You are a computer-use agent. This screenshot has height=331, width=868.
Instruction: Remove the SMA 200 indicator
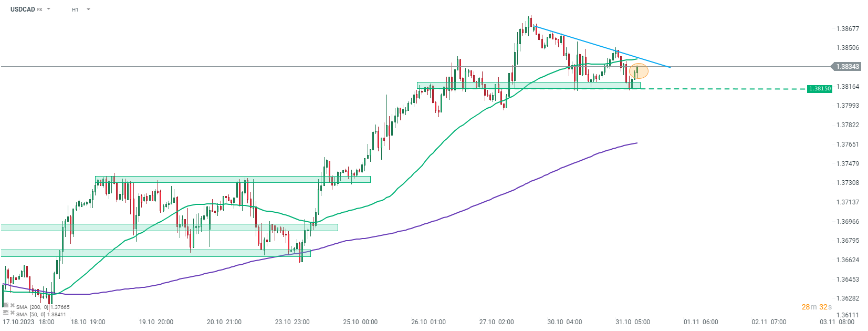pyautogui.click(x=12, y=305)
